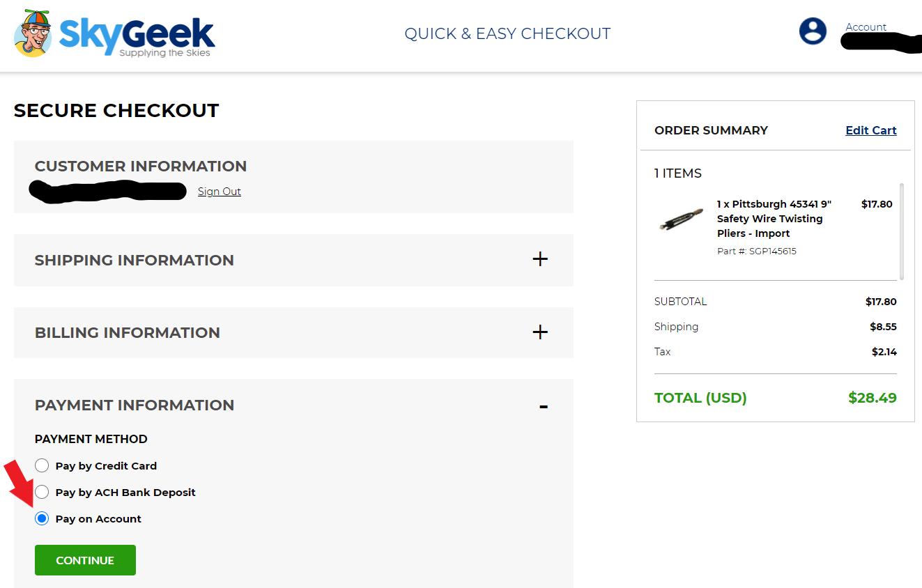The height and width of the screenshot is (588, 922).
Task: Click the Customer Information header
Action: tap(141, 166)
